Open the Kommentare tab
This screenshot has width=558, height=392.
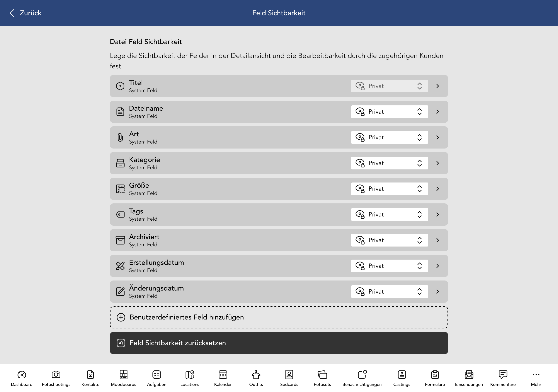[503, 378]
